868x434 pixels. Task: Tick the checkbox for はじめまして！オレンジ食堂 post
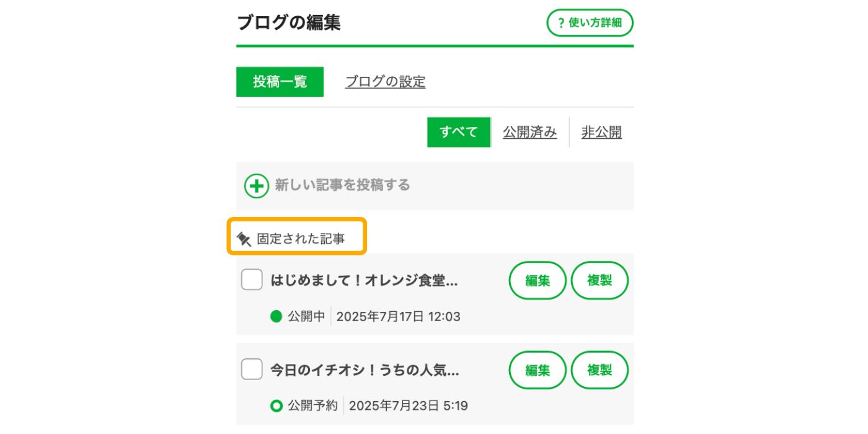tap(252, 280)
